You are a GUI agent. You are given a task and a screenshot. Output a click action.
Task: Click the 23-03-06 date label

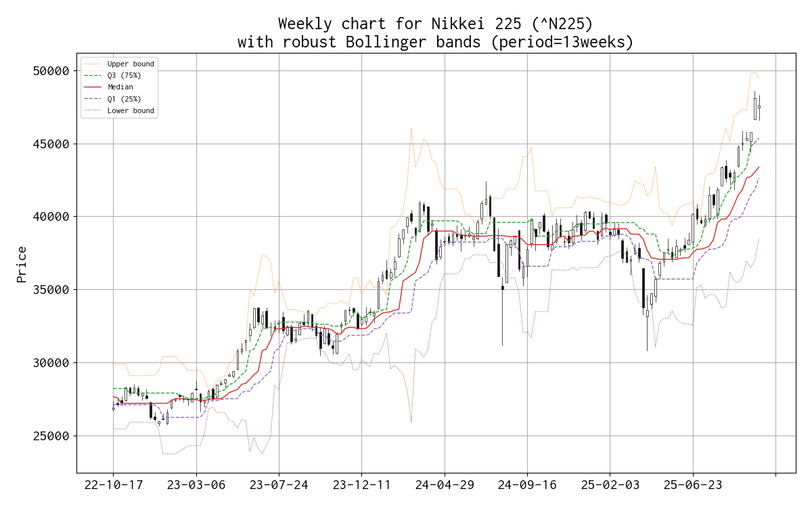pyautogui.click(x=196, y=486)
